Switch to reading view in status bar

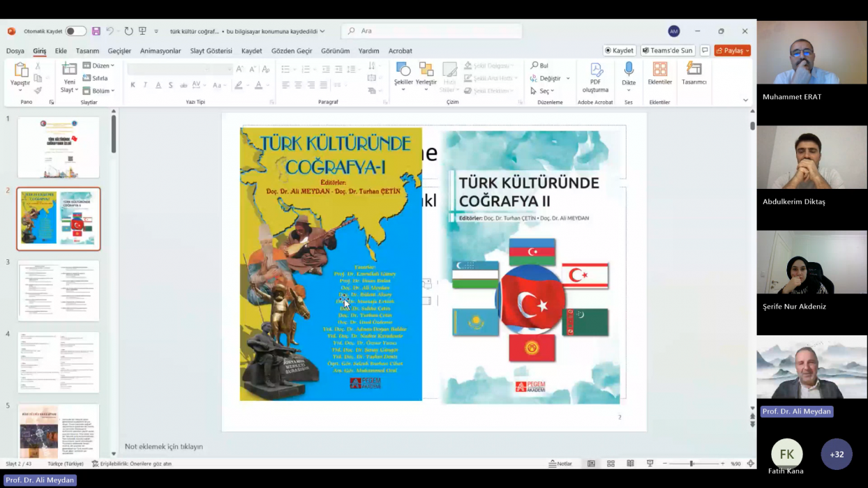pyautogui.click(x=630, y=464)
